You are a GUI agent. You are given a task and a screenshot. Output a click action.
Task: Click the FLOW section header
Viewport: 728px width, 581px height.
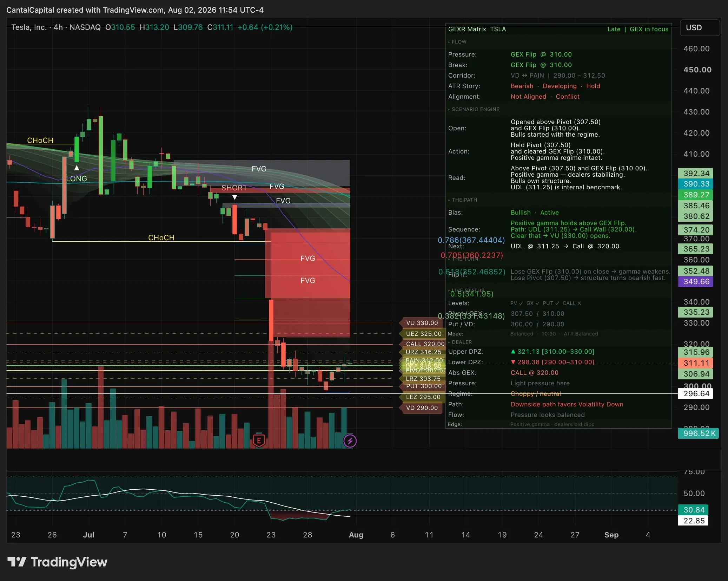coord(459,42)
